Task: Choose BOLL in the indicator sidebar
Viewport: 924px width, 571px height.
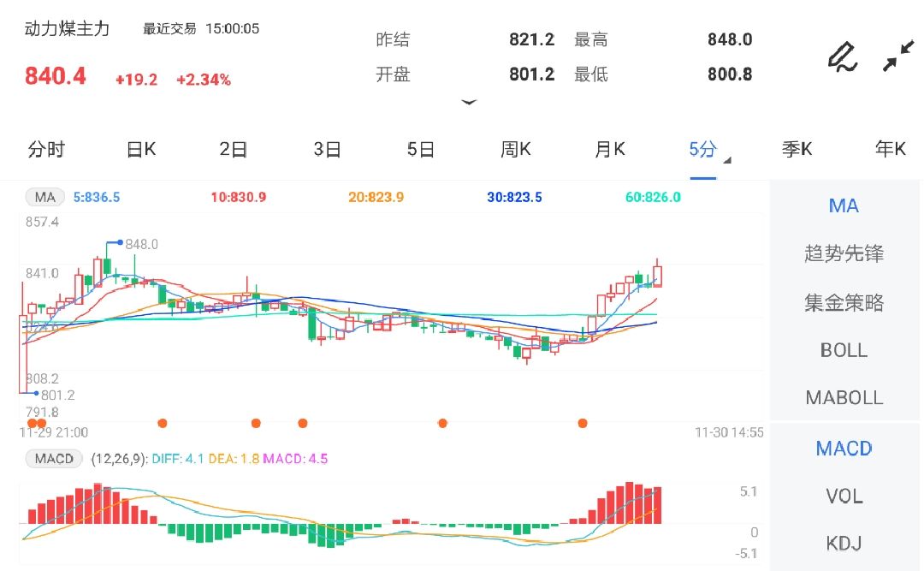Action: tap(844, 350)
